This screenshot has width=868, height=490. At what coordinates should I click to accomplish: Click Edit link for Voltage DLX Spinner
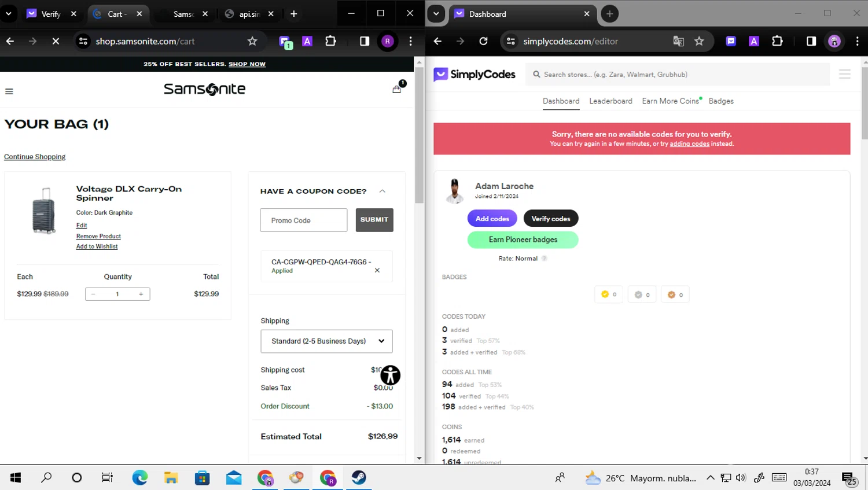coord(82,226)
